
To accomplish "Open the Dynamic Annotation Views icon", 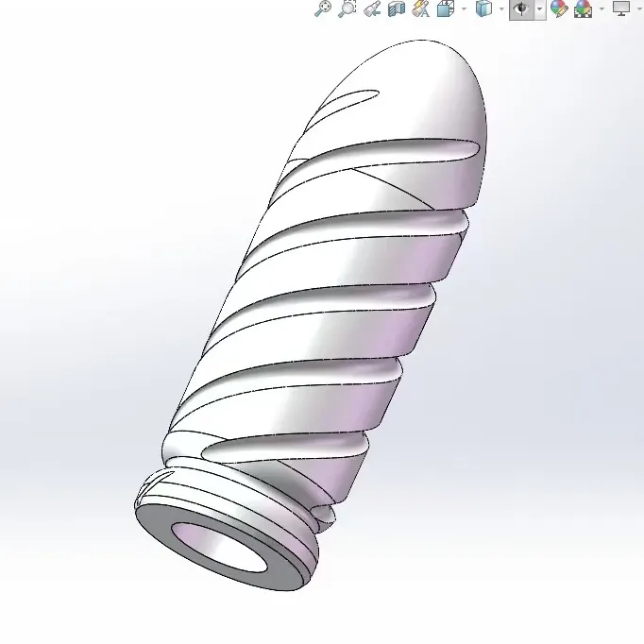I will (420, 8).
